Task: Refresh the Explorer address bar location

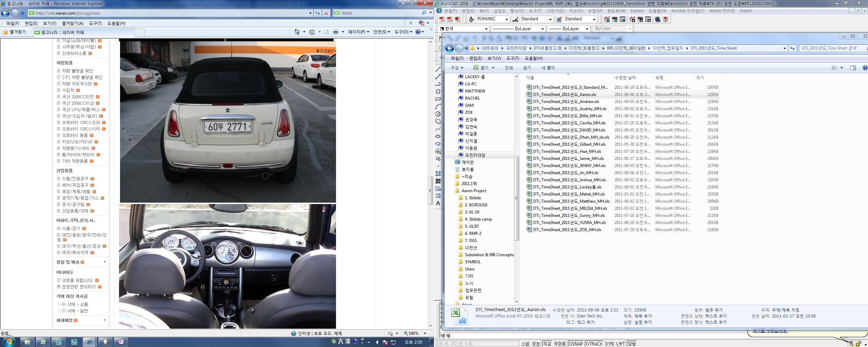Action: tap(792, 48)
